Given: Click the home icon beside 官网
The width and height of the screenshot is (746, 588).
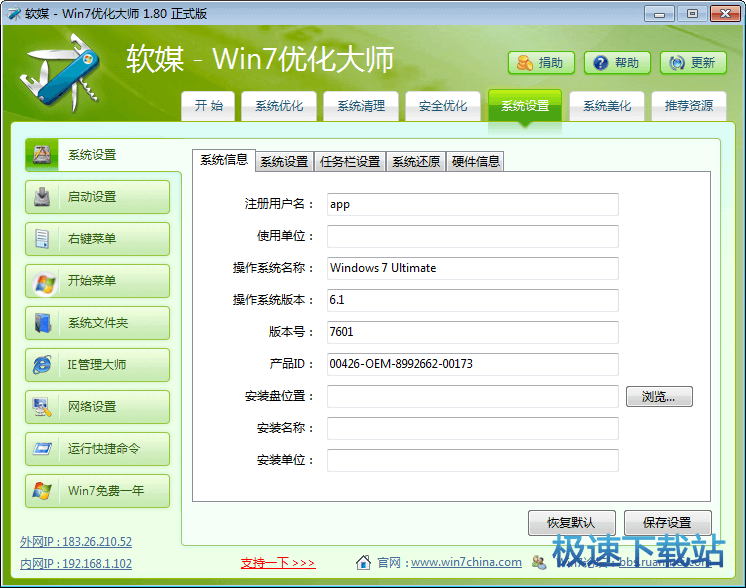Looking at the screenshot, I should coord(363,562).
